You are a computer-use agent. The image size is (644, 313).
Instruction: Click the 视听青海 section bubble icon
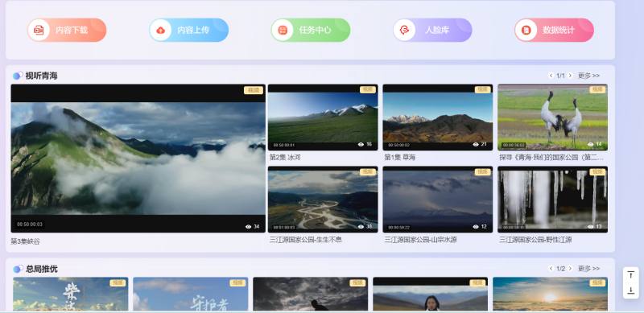coord(18,76)
